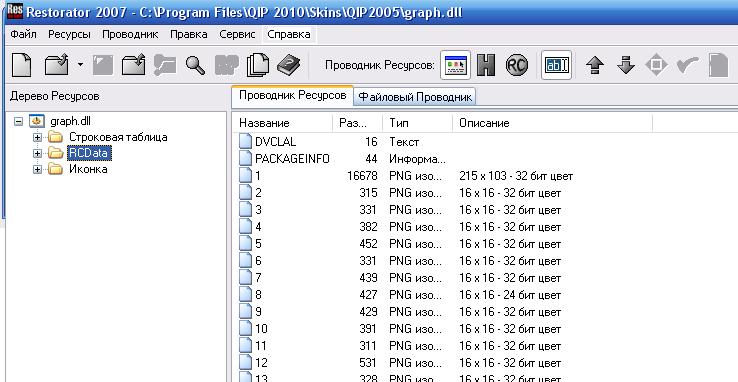Click the magnifier Find icon
Image resolution: width=738 pixels, height=382 pixels.
point(195,65)
